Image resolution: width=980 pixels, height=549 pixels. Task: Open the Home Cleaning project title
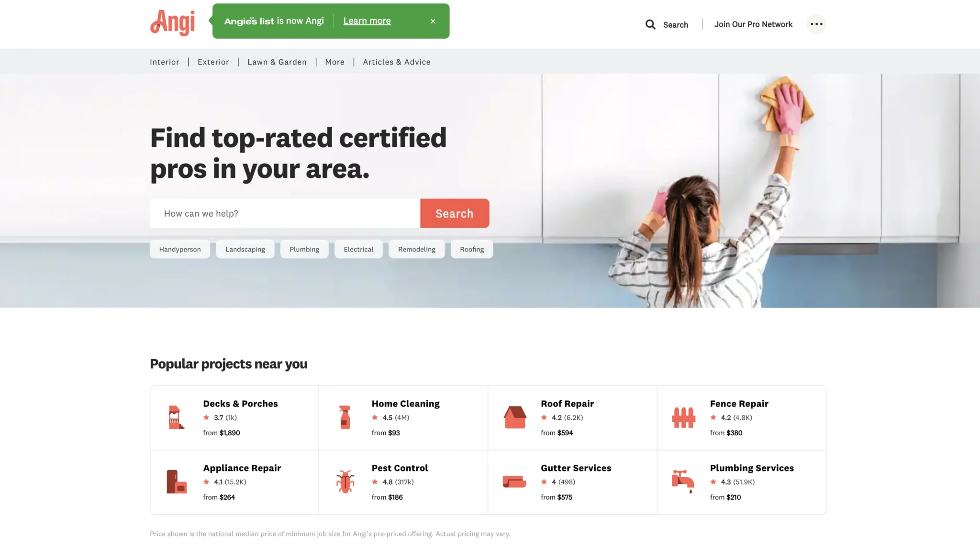coord(406,404)
